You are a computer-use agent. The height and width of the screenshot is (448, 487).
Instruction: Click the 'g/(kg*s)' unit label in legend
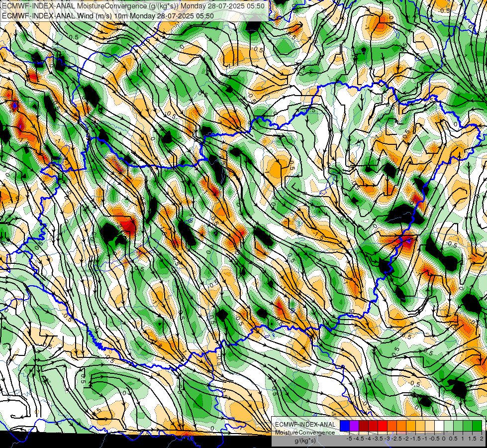point(305,441)
